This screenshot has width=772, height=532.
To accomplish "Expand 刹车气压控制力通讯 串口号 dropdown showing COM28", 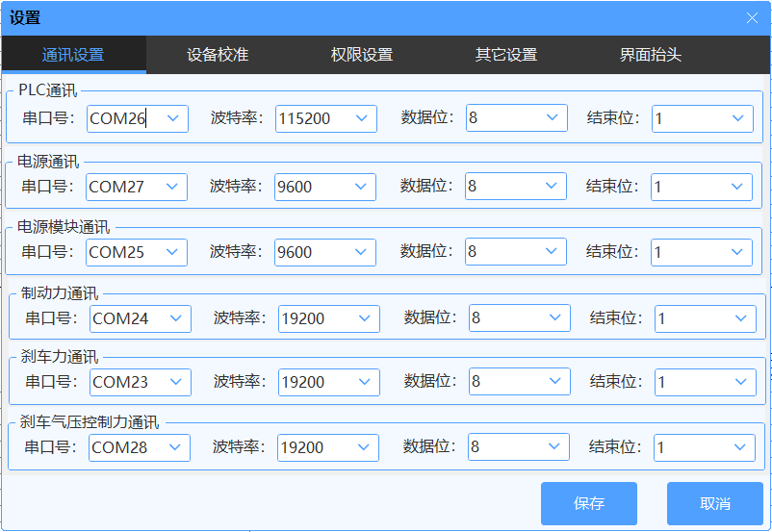I will (x=175, y=447).
